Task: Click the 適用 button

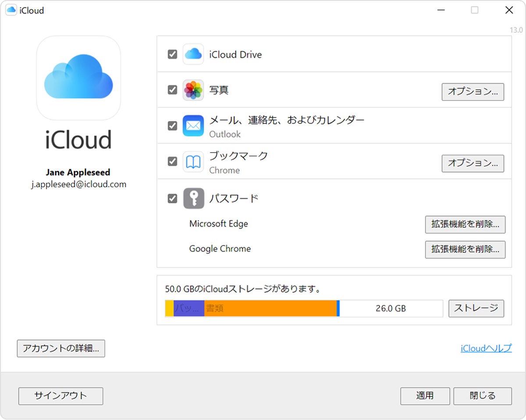Action: 425,396
